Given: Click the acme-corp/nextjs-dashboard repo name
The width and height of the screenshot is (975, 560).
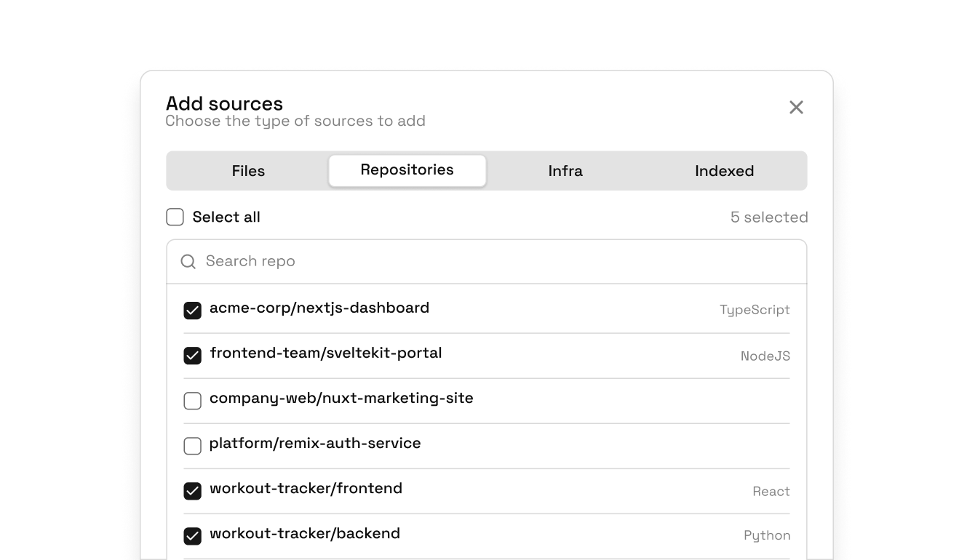Looking at the screenshot, I should click(319, 308).
